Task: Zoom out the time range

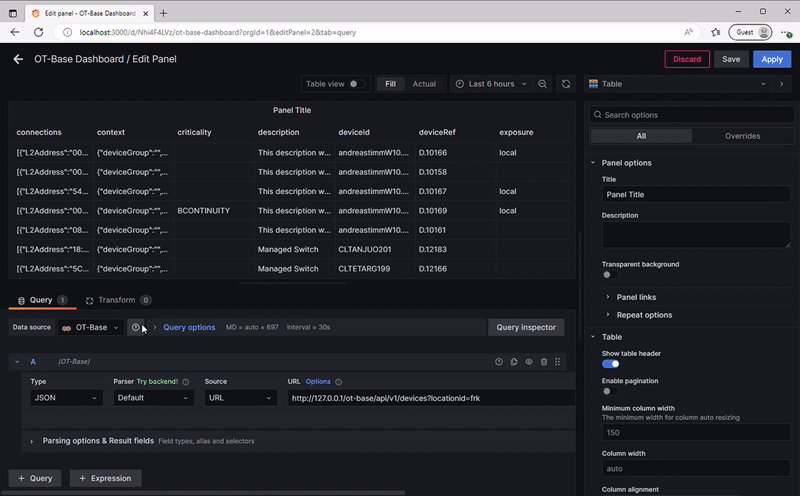Action: click(x=542, y=84)
